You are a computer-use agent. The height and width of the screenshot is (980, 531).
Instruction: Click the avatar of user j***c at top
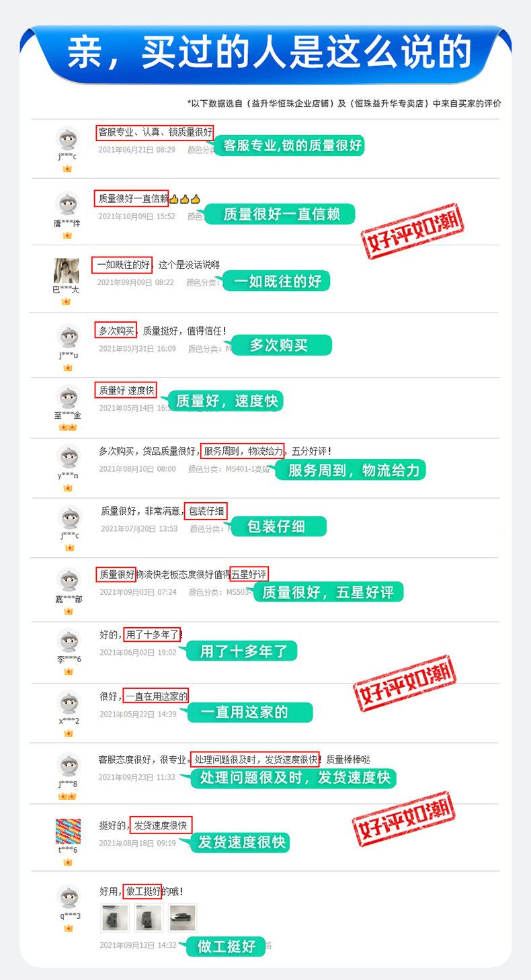pyautogui.click(x=67, y=138)
